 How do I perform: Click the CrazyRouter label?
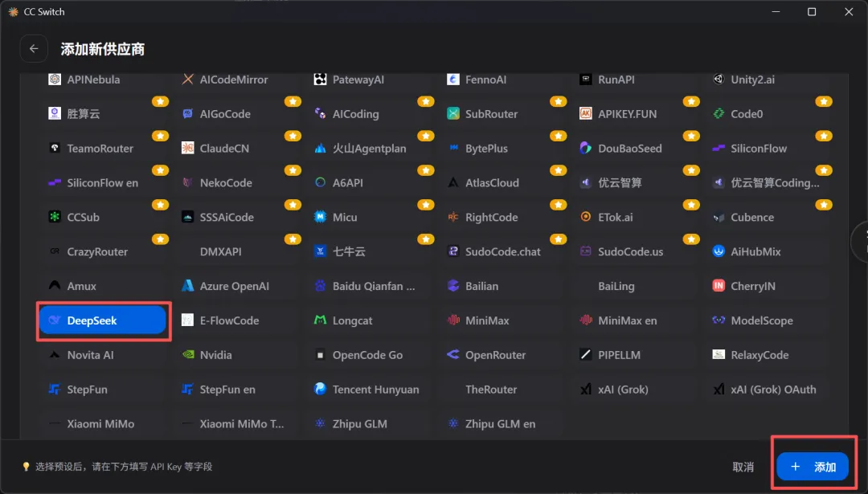(x=97, y=251)
